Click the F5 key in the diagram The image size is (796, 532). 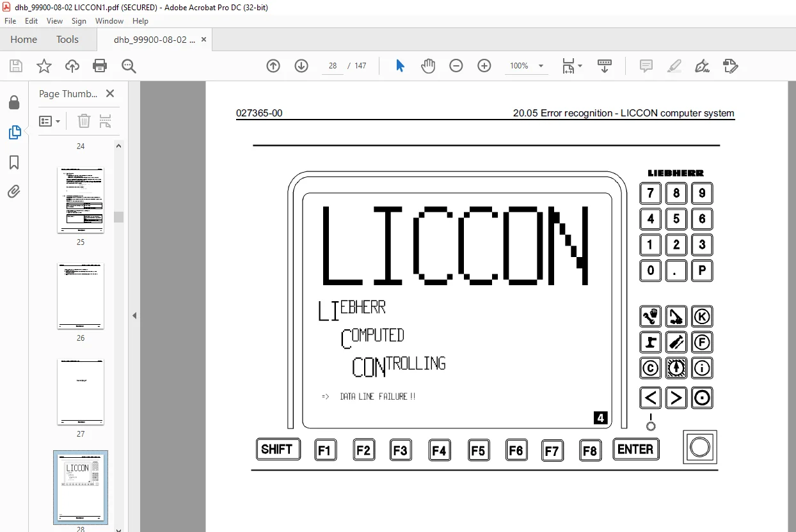pos(478,450)
